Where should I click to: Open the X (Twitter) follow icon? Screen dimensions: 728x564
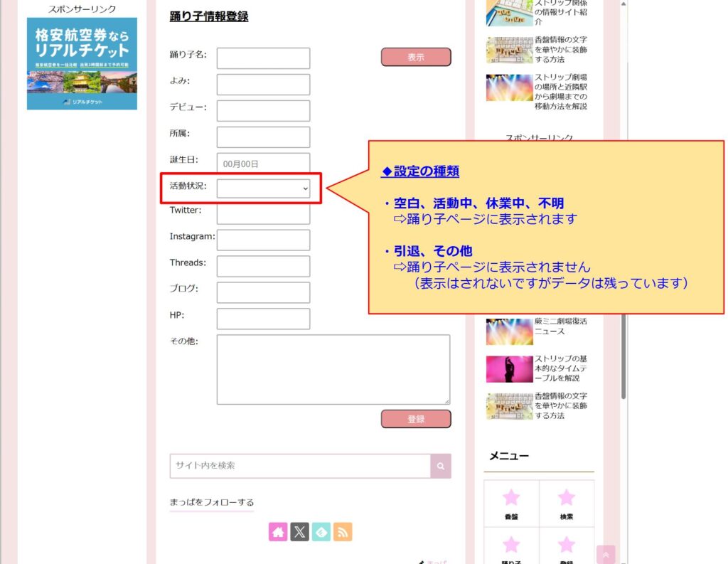pyautogui.click(x=299, y=531)
